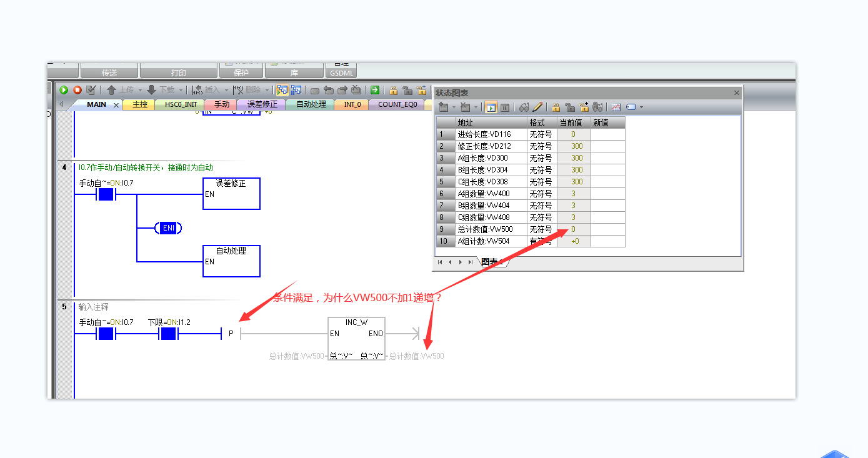Viewport: 868px width, 458px height.
Task: Toggle chart status monitoring on or off
Action: (x=491, y=107)
